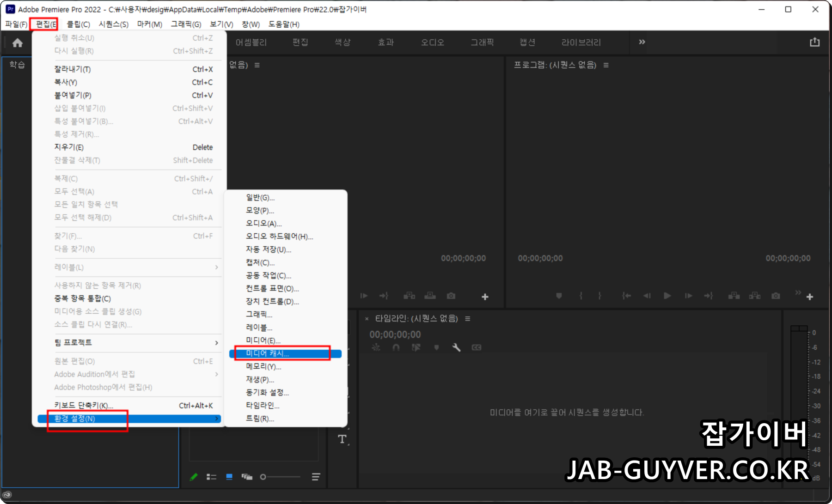Show more workspaces with double chevron
832x504 pixels.
pyautogui.click(x=642, y=42)
